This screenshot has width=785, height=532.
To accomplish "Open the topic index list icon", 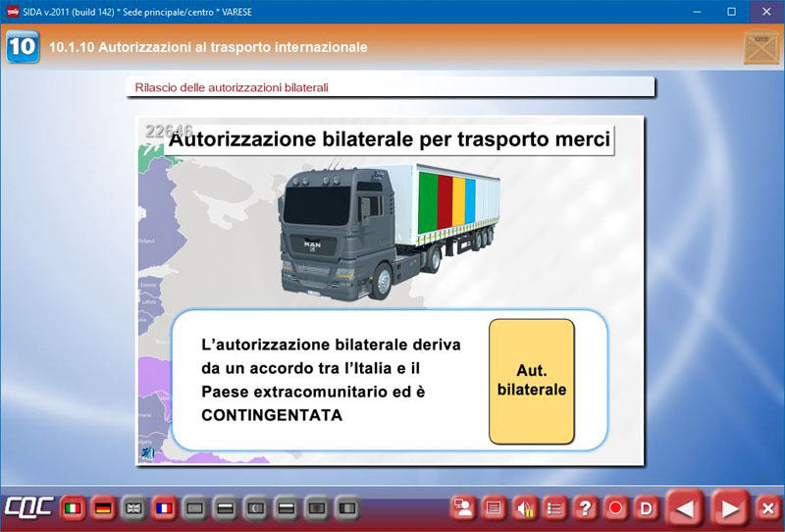I will [x=554, y=508].
